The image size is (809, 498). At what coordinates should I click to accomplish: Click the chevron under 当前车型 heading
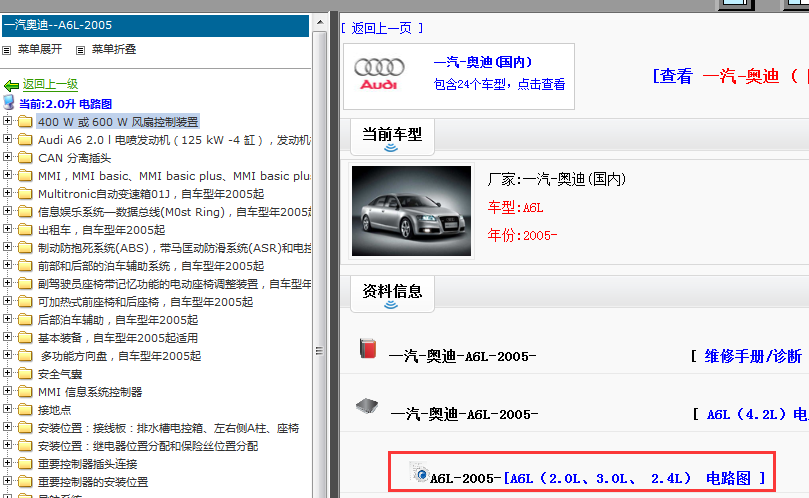pos(391,148)
